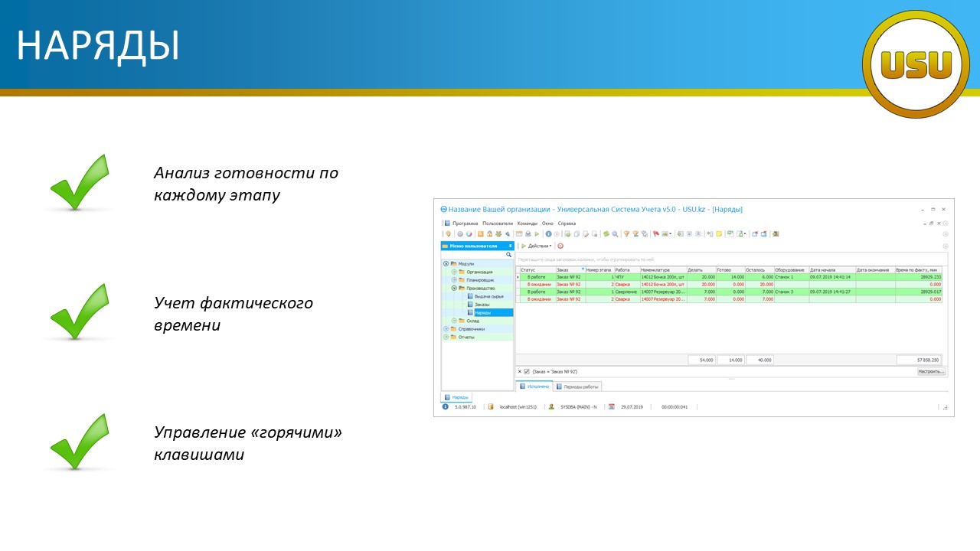
Task: Click the 57 858.250 total in the footer
Action: point(919,360)
